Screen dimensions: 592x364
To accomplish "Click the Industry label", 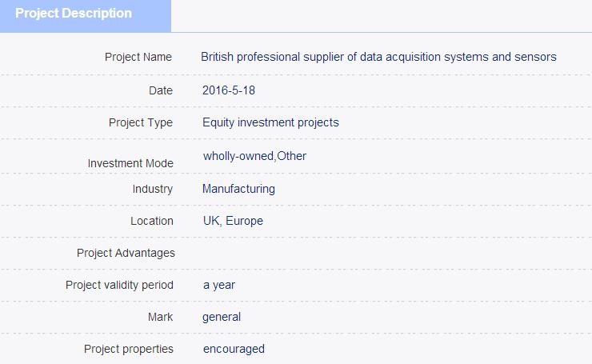I will pos(153,189).
